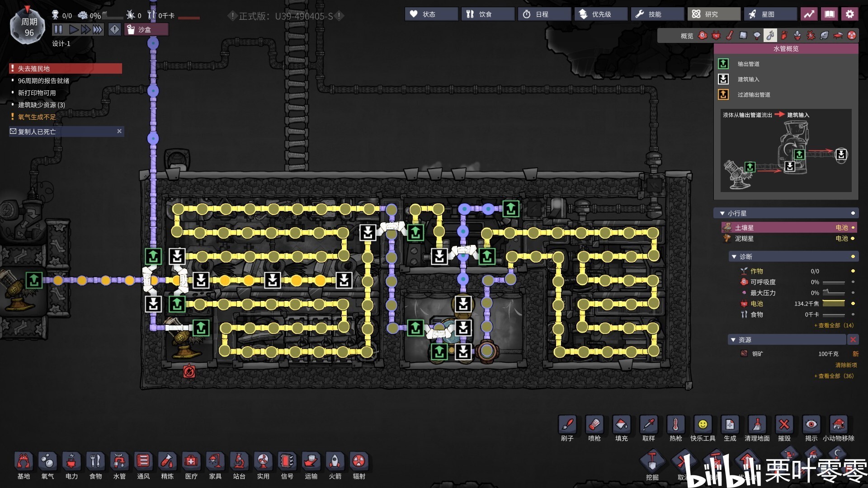Open the Automation (信号) build category

287,465
